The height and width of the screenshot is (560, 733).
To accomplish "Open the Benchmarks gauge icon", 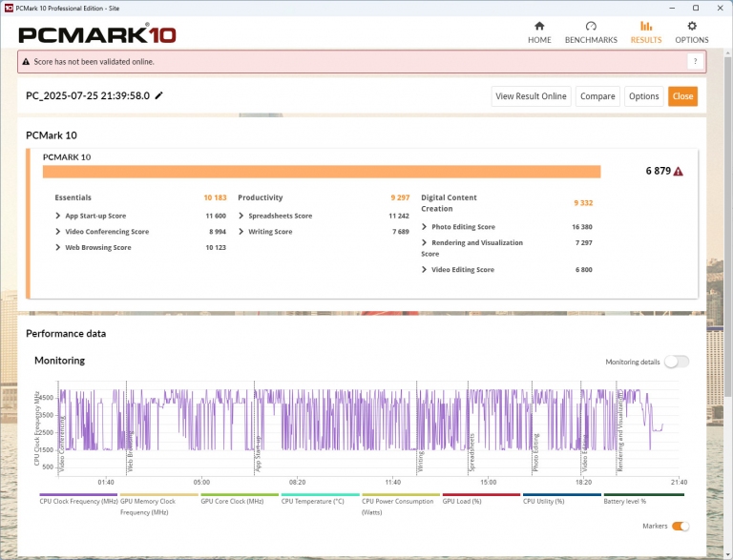I will 591,26.
